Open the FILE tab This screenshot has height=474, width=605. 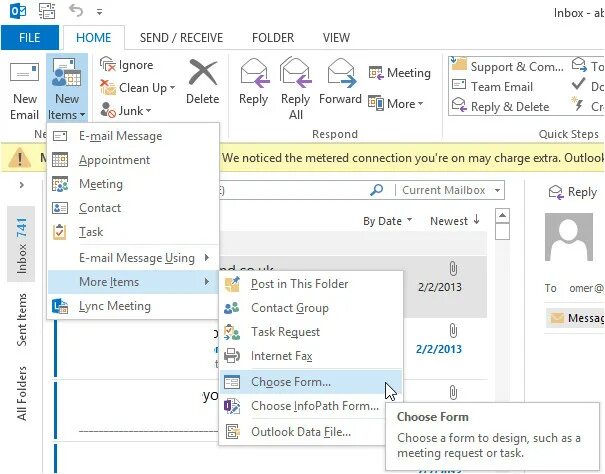click(30, 37)
